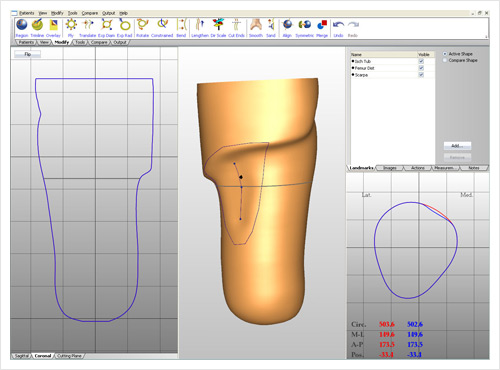Click the red Circ. value 503.6
This screenshot has height=370, width=500.
coord(387,324)
